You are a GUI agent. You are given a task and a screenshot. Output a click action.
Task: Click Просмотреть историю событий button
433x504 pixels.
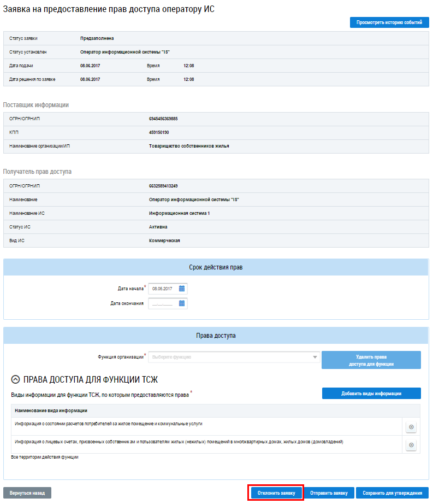[389, 22]
